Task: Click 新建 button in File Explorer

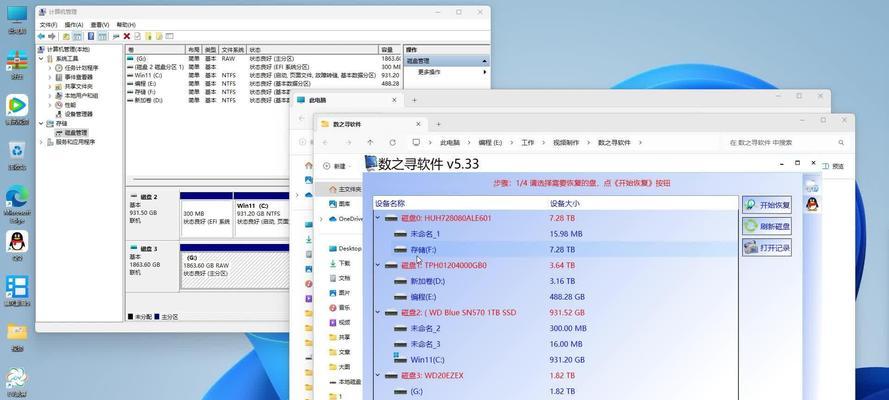Action: 335,166
